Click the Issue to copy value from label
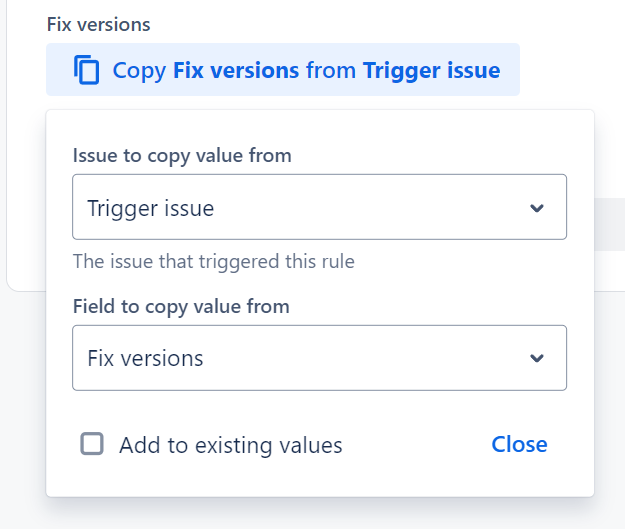This screenshot has height=529, width=625. pyautogui.click(x=182, y=155)
